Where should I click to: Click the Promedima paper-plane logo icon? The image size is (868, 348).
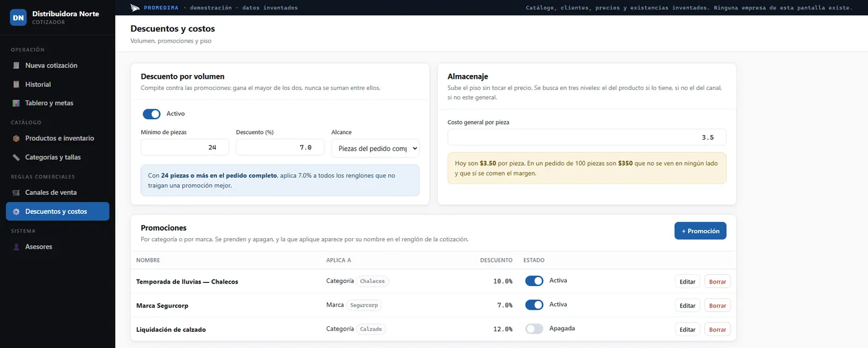pos(135,7)
